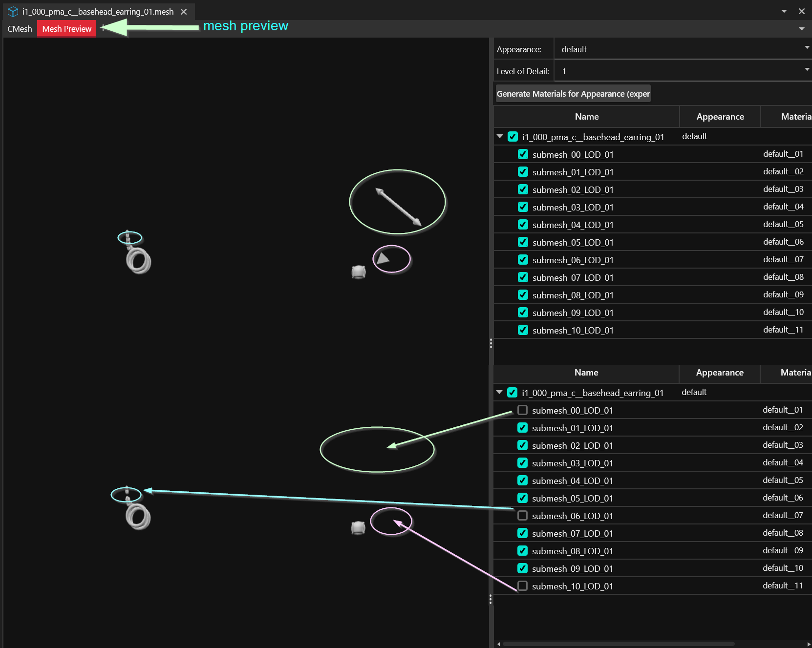Click the lower panel splitter dots handle

pyautogui.click(x=491, y=599)
